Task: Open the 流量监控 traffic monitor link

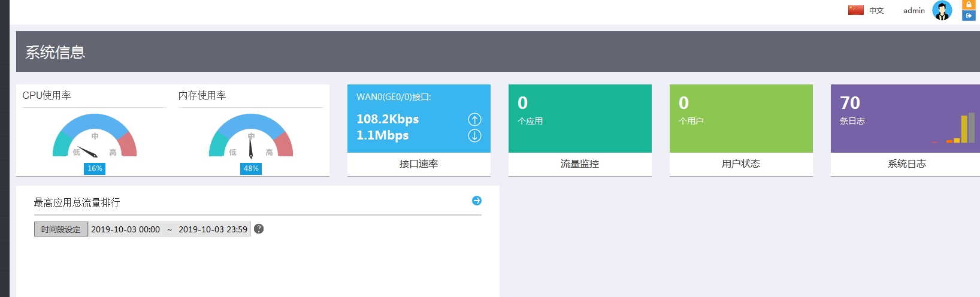Action: click(580, 164)
